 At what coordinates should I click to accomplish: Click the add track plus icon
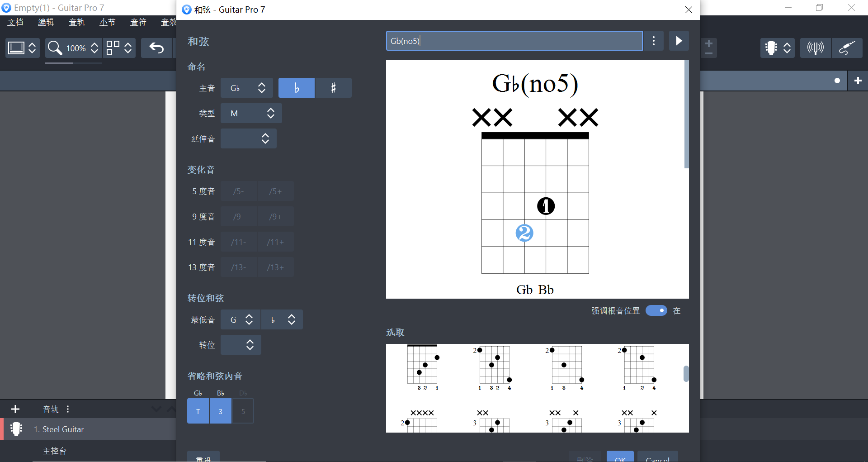tap(15, 409)
